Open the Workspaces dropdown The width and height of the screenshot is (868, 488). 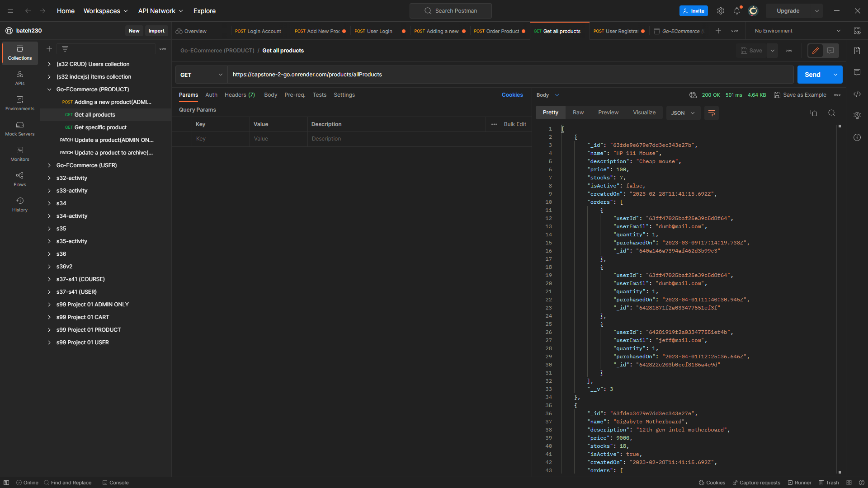click(x=106, y=11)
